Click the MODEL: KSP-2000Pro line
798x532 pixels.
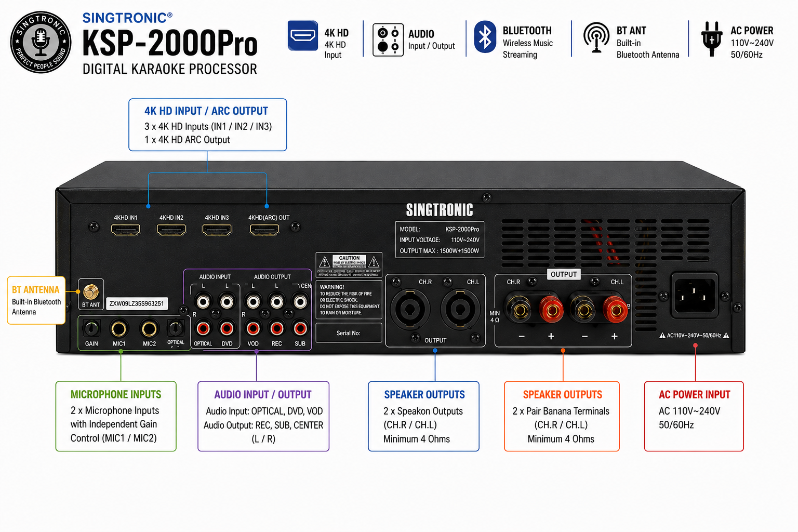[x=440, y=229]
